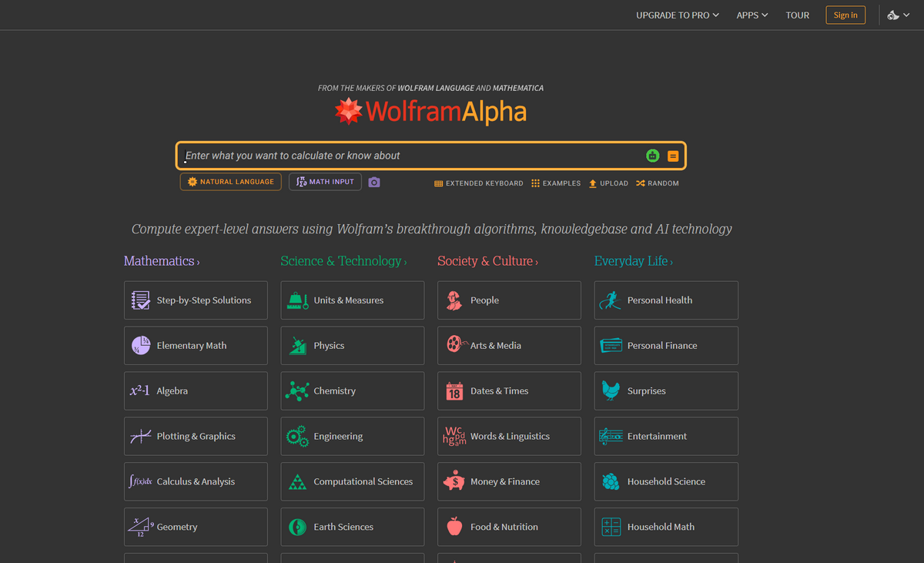The height and width of the screenshot is (563, 924).
Task: Open the Personal Health category
Action: click(667, 300)
